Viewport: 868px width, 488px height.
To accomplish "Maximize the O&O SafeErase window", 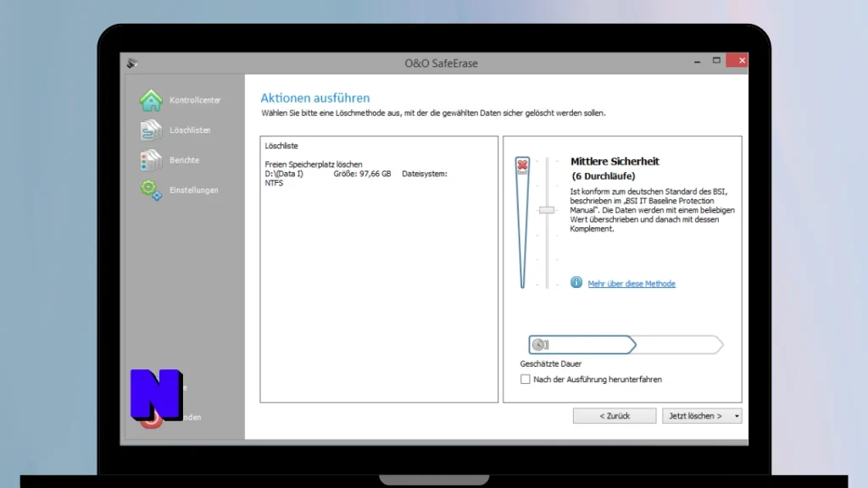I will coord(716,60).
